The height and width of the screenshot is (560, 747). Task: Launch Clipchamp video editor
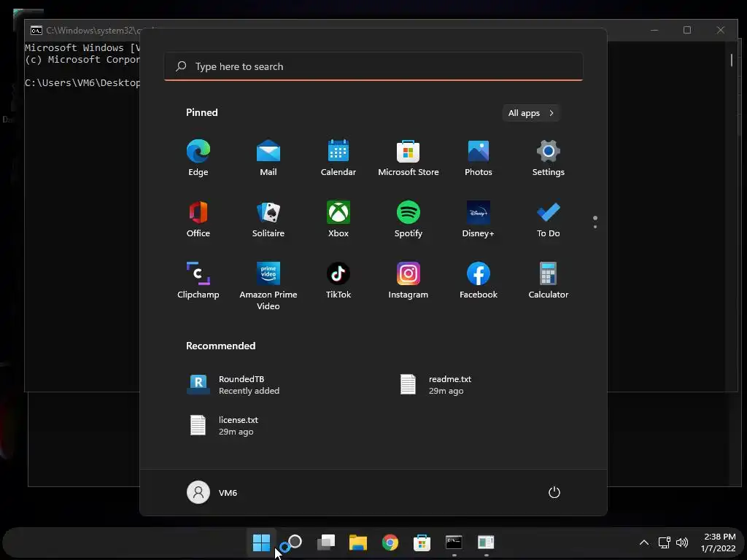(x=198, y=281)
